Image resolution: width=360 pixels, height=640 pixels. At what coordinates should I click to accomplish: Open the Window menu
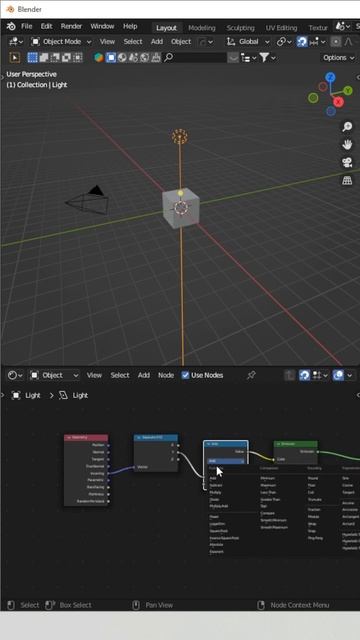pos(102,27)
